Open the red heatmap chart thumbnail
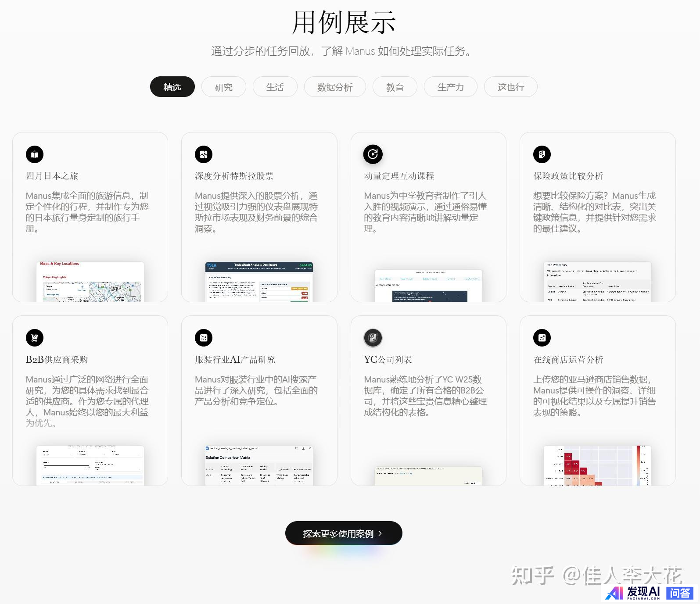The image size is (700, 604). (x=597, y=465)
